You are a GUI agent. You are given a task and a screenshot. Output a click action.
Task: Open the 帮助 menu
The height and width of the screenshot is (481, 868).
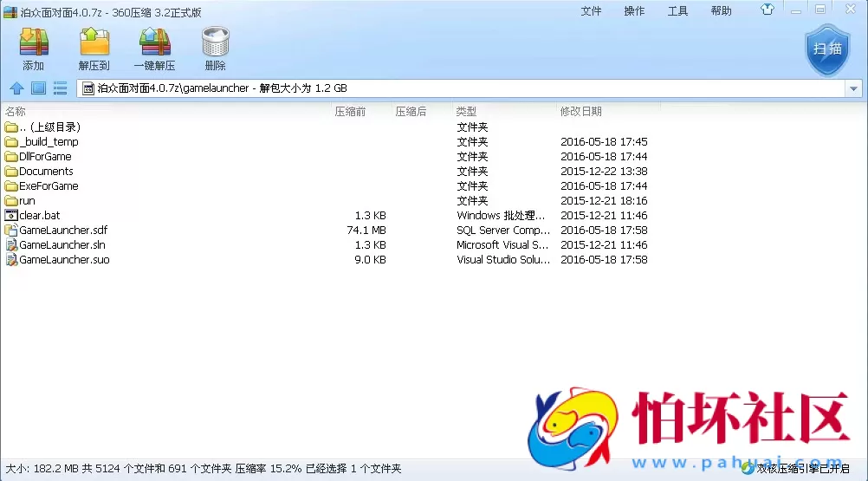click(x=721, y=11)
